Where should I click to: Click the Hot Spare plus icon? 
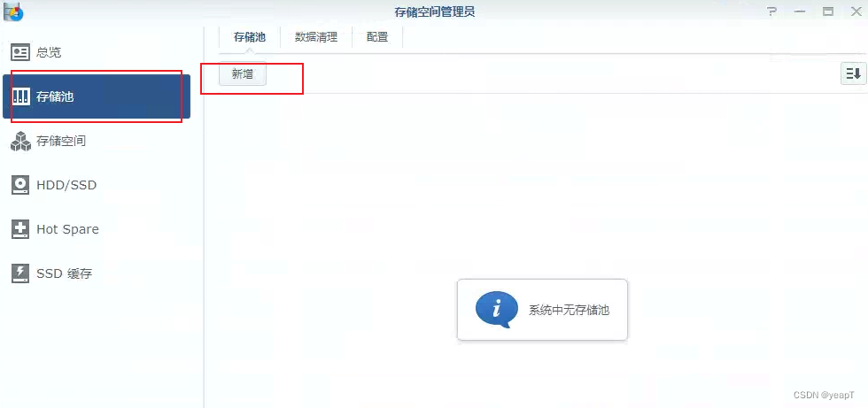(x=20, y=229)
